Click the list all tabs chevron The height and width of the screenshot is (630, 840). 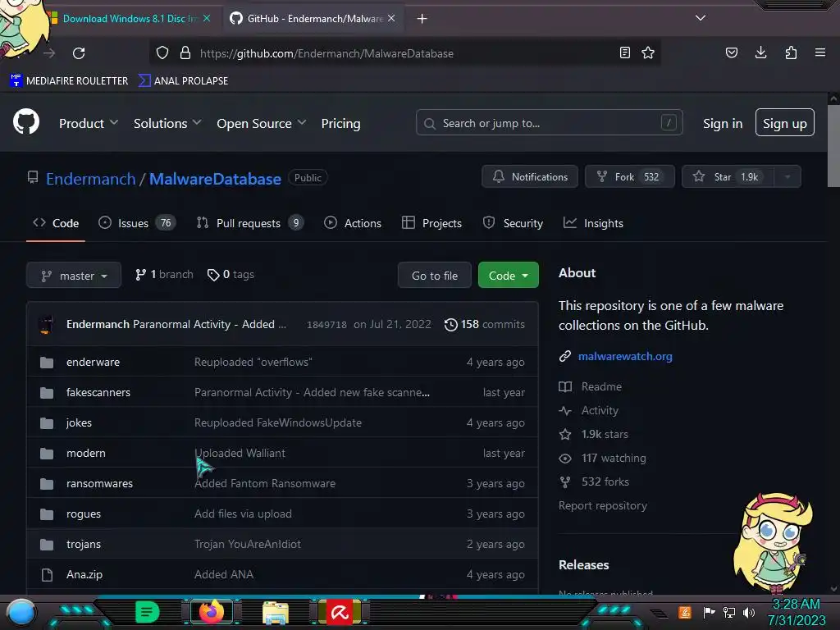pyautogui.click(x=701, y=18)
